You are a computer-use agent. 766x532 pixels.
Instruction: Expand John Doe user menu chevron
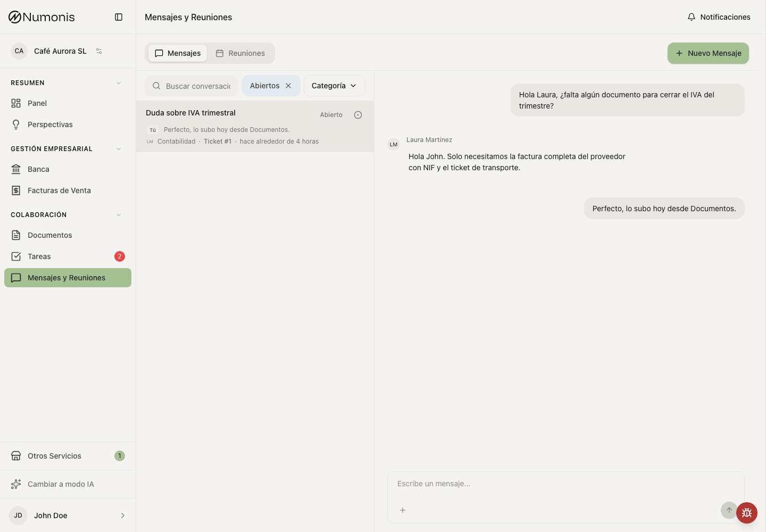(x=123, y=516)
